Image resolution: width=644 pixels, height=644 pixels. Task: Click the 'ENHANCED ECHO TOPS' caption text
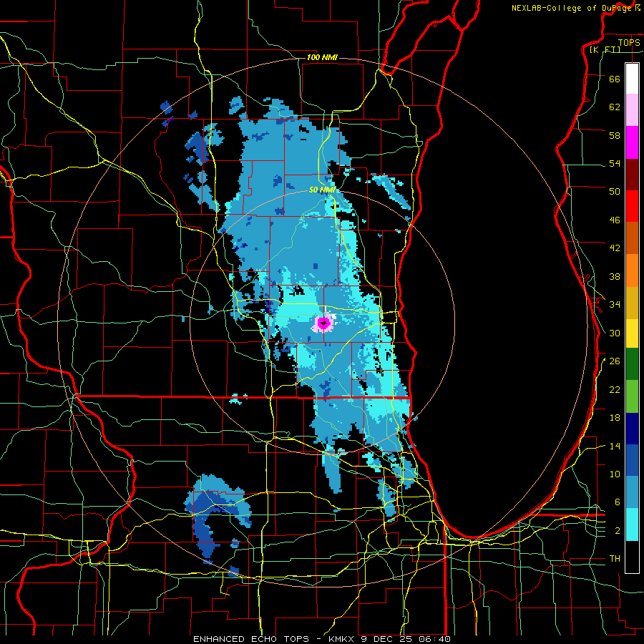(x=251, y=639)
